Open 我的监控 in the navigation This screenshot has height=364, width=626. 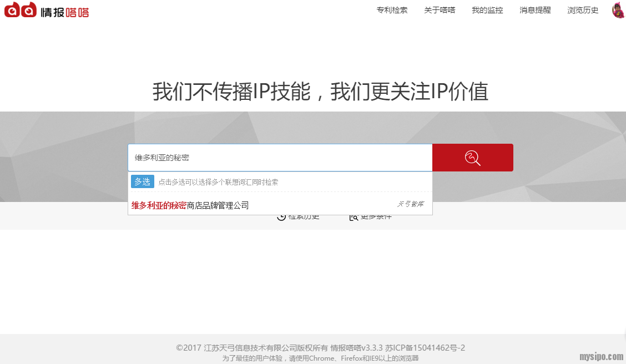coord(487,10)
